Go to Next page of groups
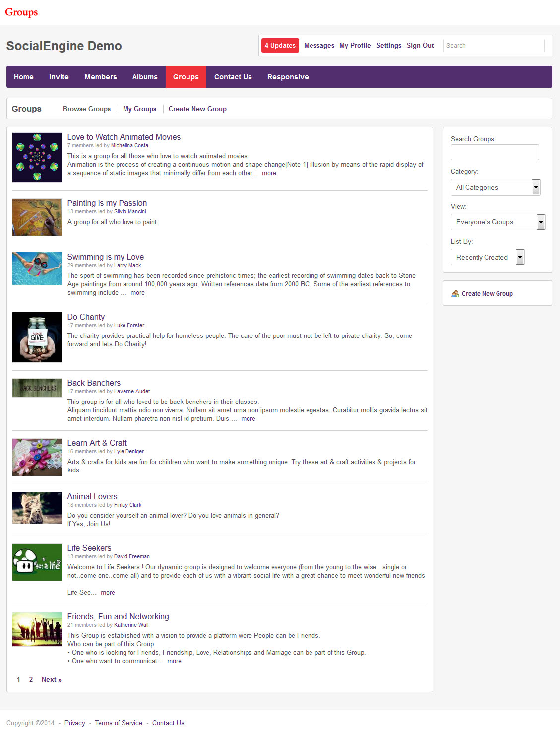 [x=51, y=679]
